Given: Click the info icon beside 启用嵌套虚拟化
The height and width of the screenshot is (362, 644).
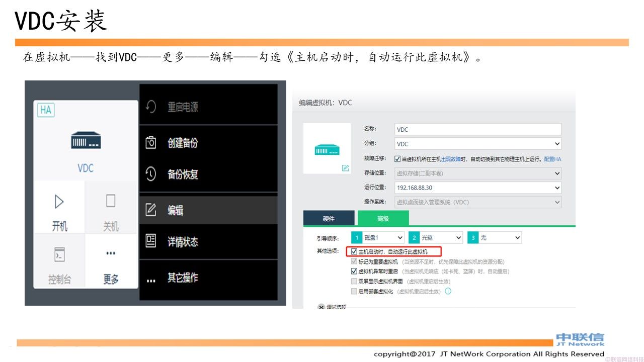Looking at the screenshot, I should point(448,291).
